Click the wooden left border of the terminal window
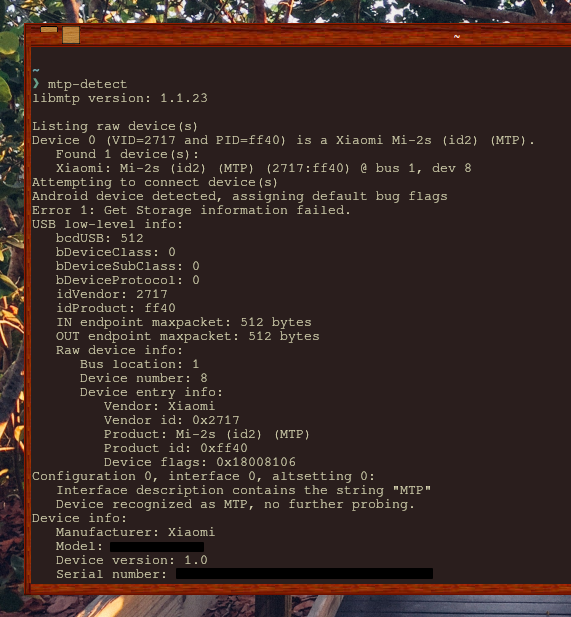Screen dimensions: 571x617 click(x=28, y=315)
